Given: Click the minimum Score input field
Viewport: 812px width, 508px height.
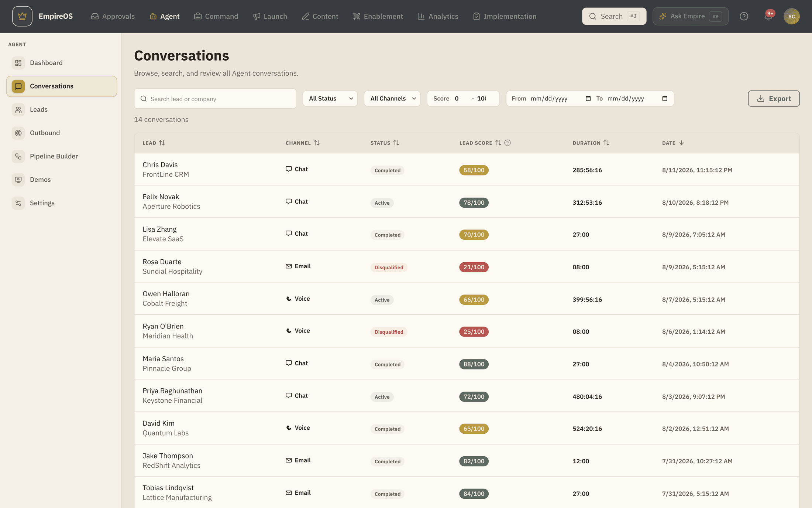Looking at the screenshot, I should [x=460, y=99].
